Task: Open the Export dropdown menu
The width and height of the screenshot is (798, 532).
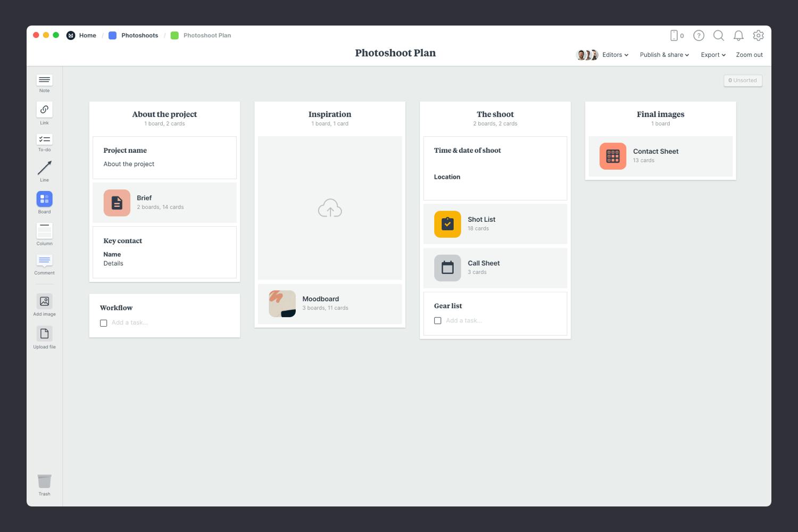Action: click(x=713, y=55)
